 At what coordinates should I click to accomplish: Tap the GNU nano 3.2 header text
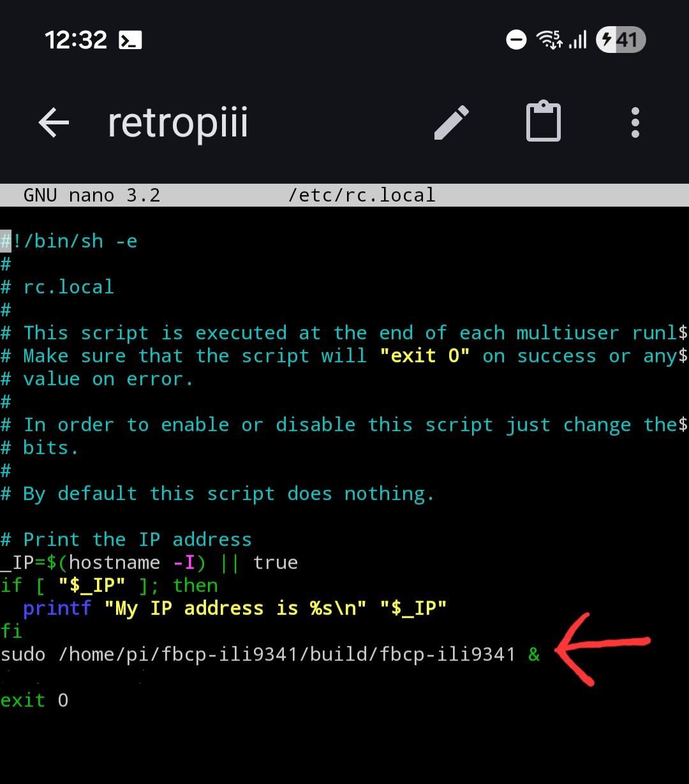[91, 195]
